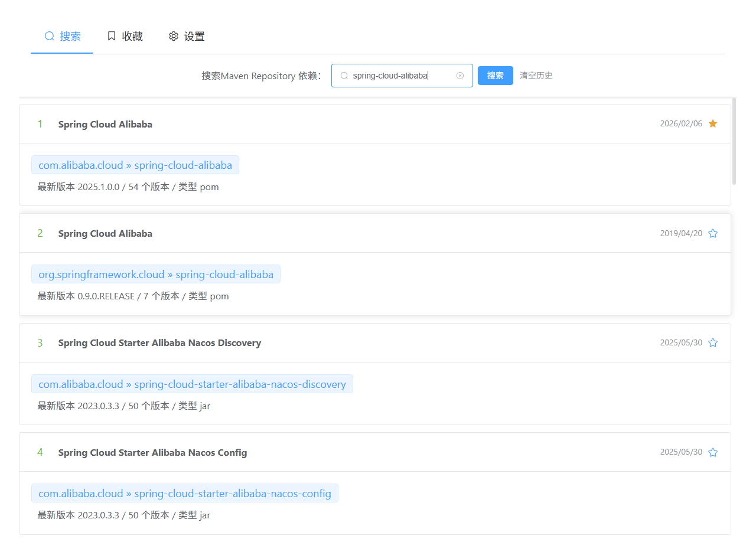Click the gear icon of 设置 tab

174,36
